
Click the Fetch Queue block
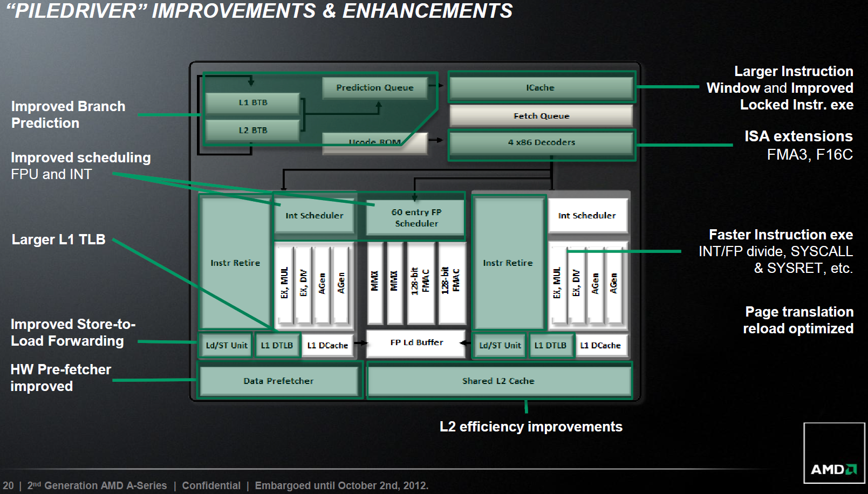pyautogui.click(x=541, y=116)
